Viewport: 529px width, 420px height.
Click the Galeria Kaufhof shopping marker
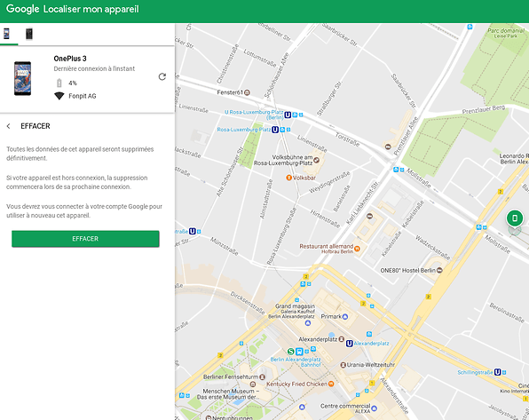tap(308, 322)
